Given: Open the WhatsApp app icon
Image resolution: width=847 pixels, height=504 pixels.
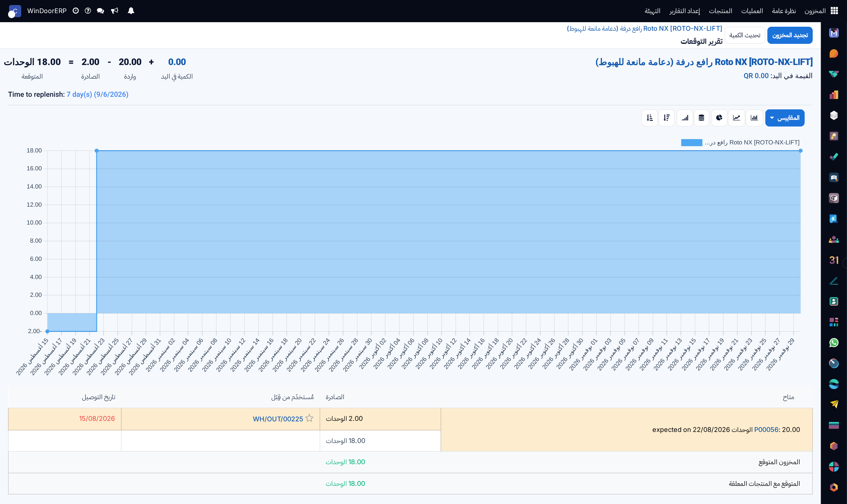Looking at the screenshot, I should (x=833, y=343).
